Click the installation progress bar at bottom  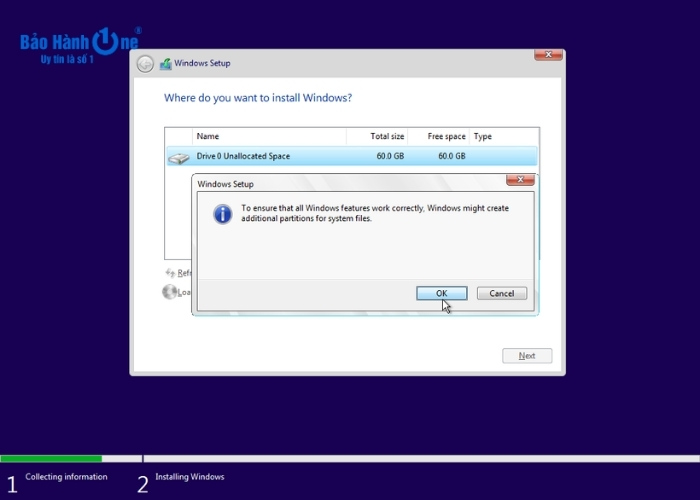coord(350,458)
